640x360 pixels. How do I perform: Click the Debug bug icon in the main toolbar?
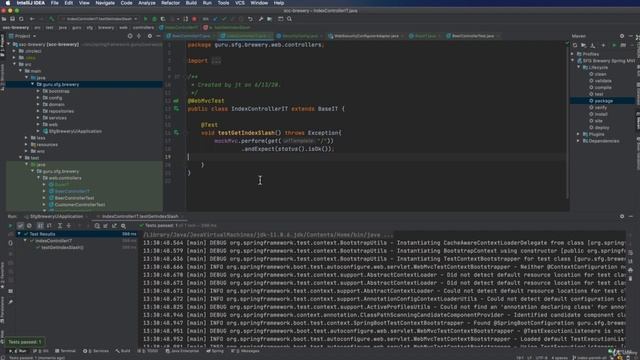click(x=154, y=19)
